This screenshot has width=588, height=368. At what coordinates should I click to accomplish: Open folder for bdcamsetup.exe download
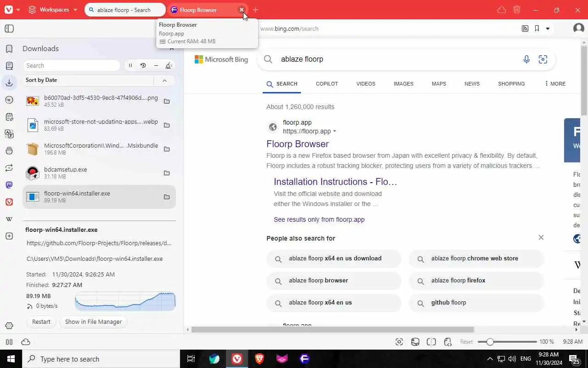coord(167,173)
